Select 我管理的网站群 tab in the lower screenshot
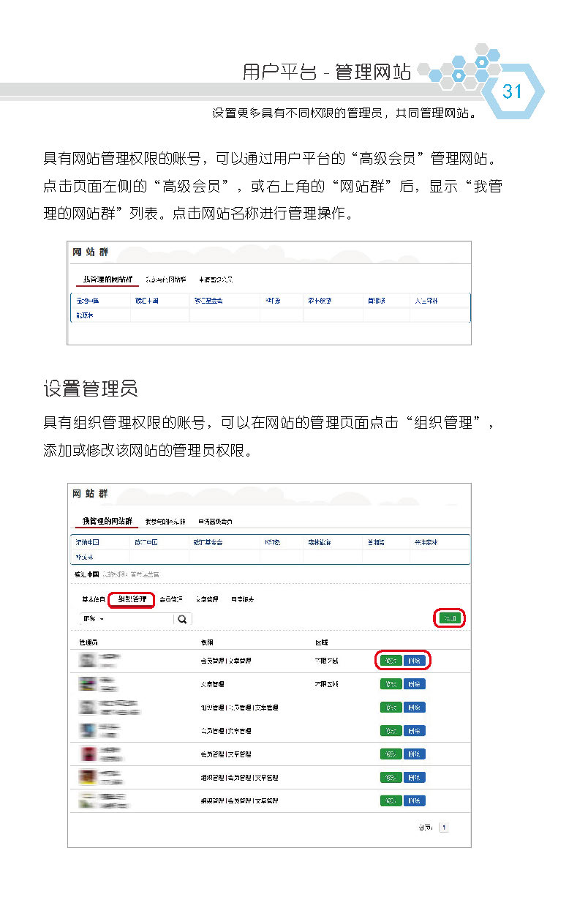588x908 pixels. tap(108, 521)
